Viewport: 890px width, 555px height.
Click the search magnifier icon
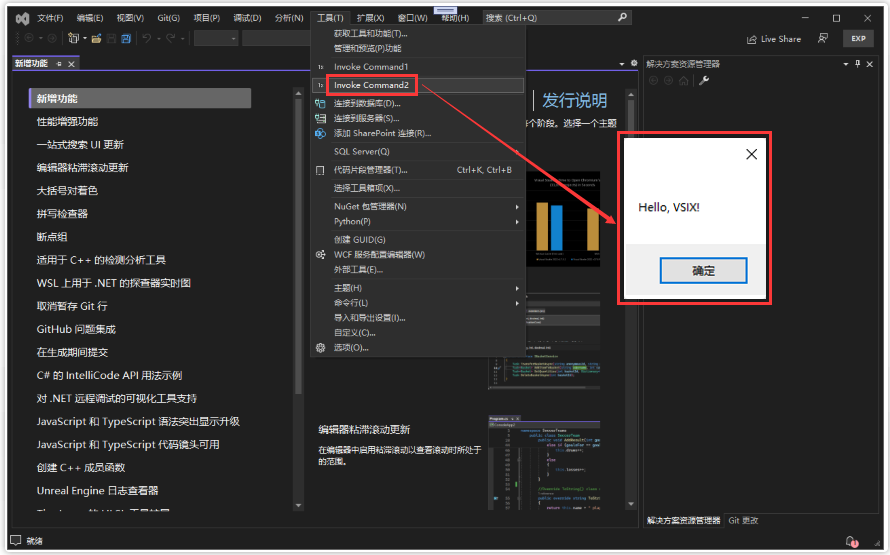622,18
